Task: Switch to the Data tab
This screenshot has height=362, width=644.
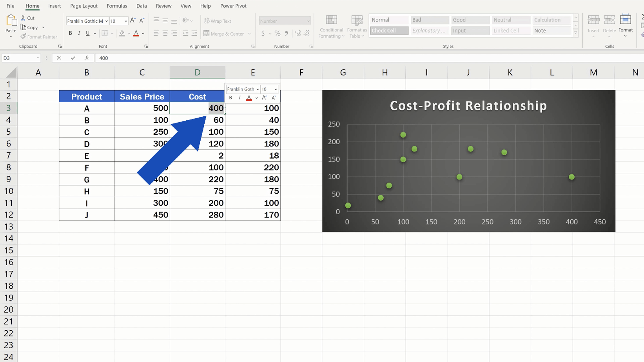Action: click(141, 6)
